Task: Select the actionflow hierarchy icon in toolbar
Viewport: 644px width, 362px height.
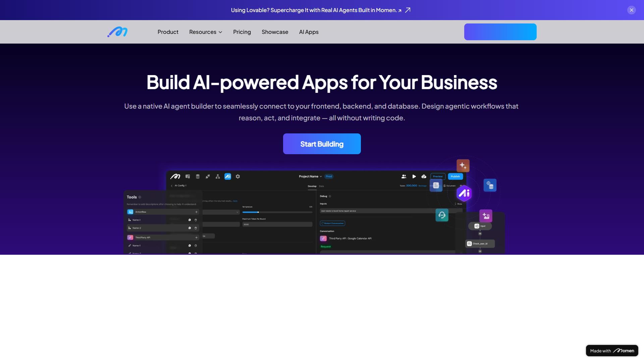Action: click(218, 176)
